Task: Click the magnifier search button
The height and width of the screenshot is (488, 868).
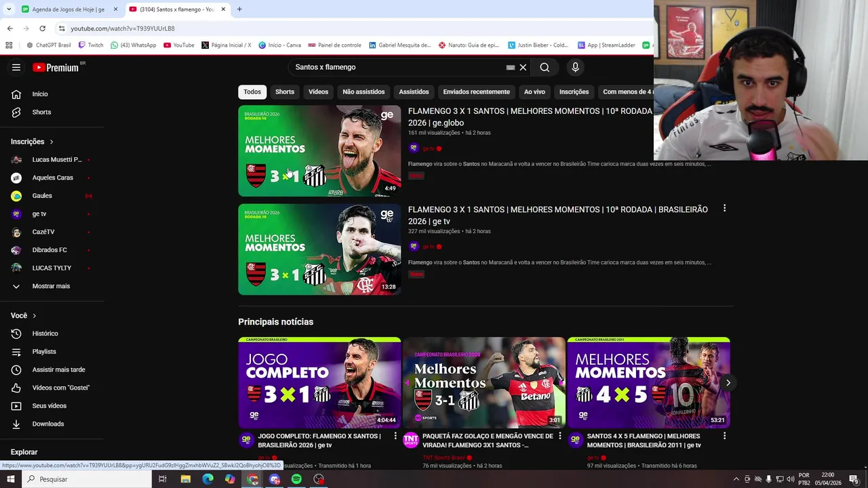Action: click(x=545, y=67)
